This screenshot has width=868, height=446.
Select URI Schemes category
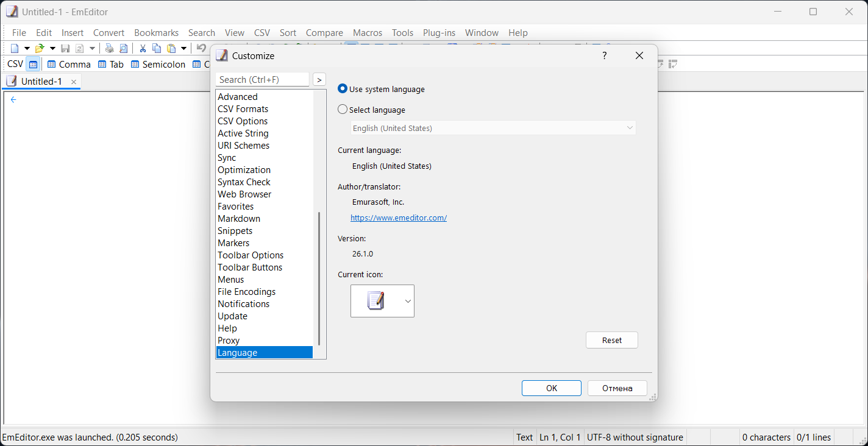pyautogui.click(x=265, y=146)
